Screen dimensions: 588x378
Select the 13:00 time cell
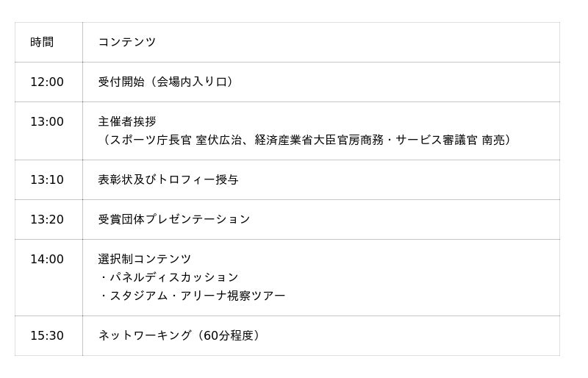(x=47, y=121)
